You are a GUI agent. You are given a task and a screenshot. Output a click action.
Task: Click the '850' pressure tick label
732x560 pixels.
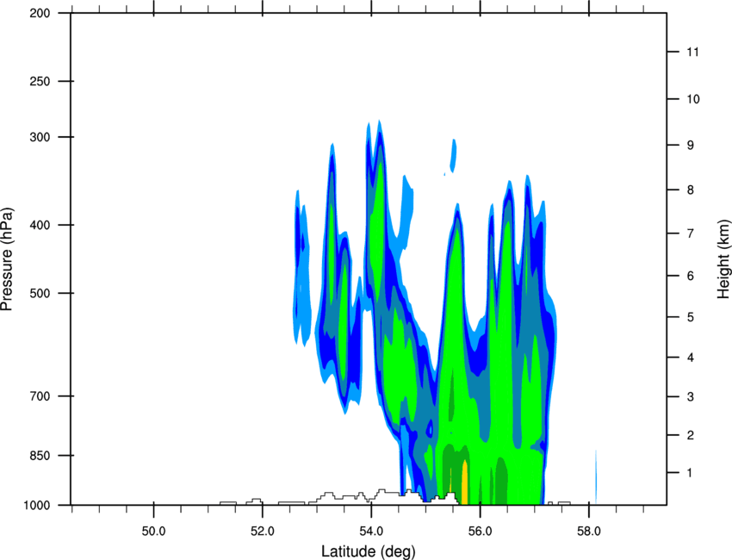pos(40,456)
